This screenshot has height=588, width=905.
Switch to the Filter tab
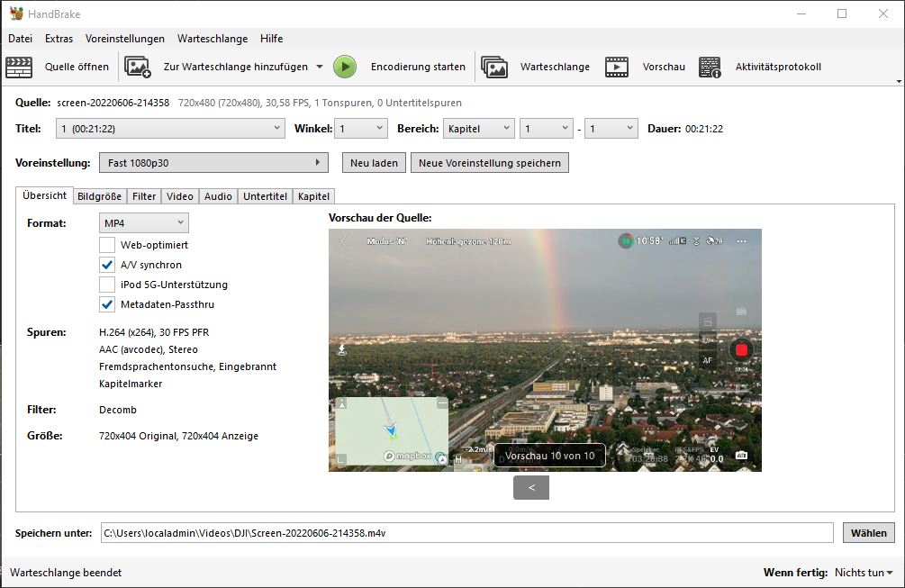(x=144, y=196)
